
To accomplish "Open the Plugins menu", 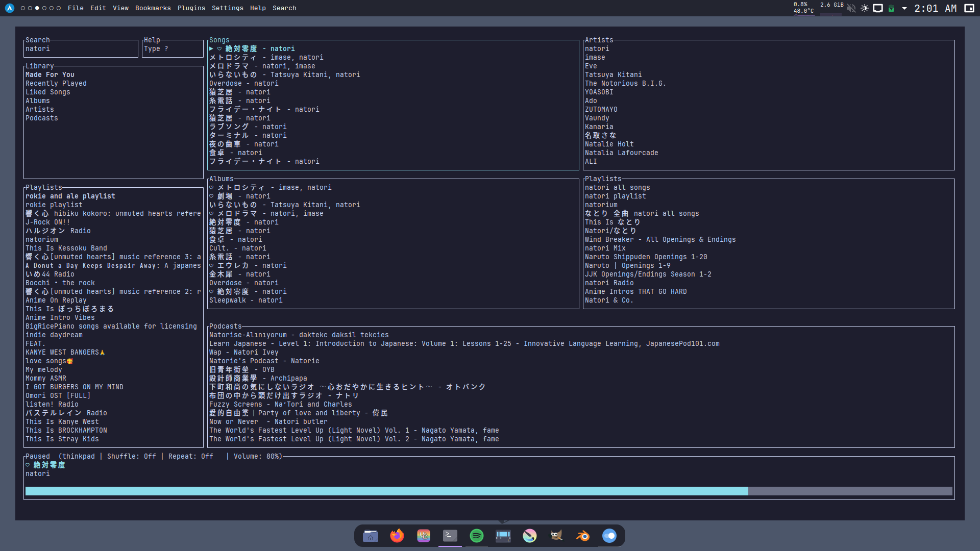I will coord(191,8).
